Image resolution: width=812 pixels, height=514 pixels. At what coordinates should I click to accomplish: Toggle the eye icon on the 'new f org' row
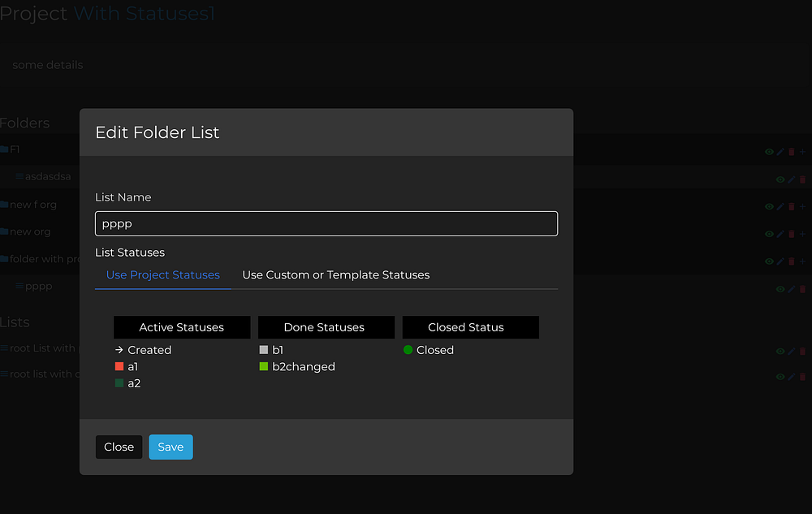[769, 207]
